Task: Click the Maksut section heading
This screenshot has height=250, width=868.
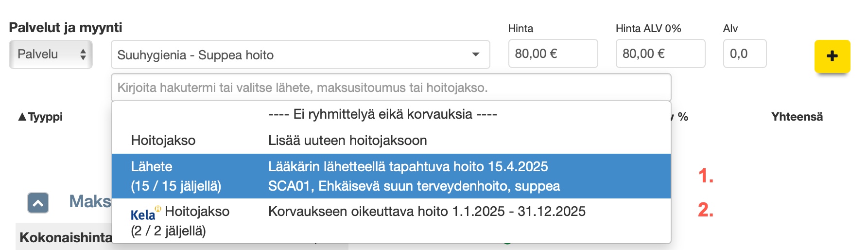Action: pyautogui.click(x=90, y=201)
